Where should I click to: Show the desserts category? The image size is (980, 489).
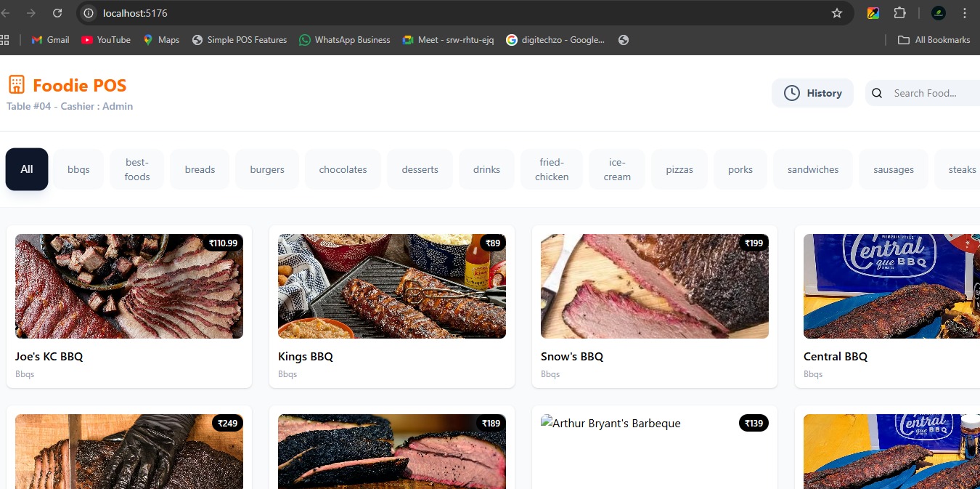420,169
